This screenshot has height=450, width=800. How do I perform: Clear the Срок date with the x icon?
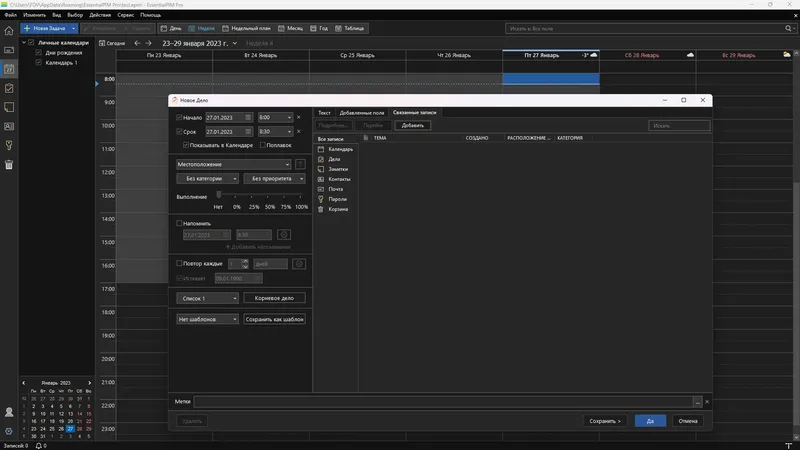coord(298,132)
